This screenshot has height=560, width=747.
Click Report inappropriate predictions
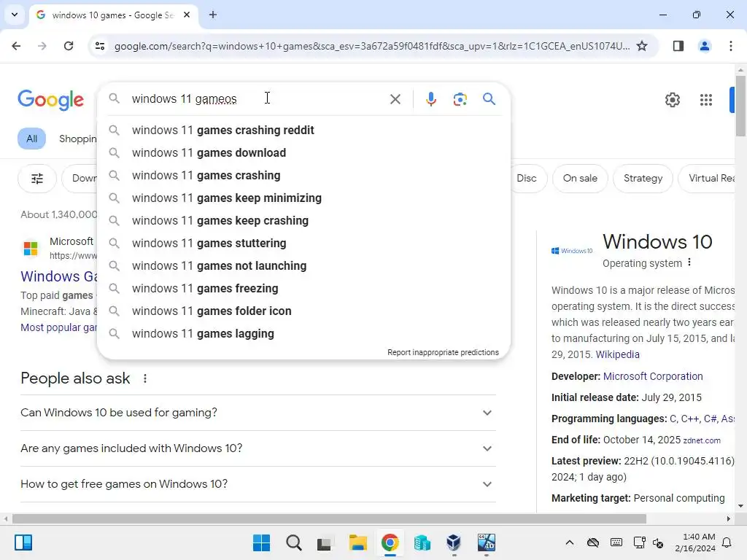[443, 352]
